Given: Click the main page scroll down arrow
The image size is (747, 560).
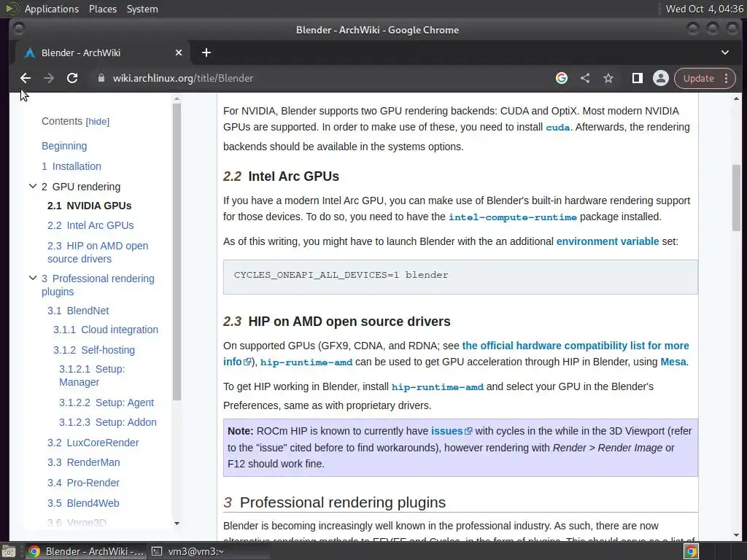Looking at the screenshot, I should coord(737,534).
